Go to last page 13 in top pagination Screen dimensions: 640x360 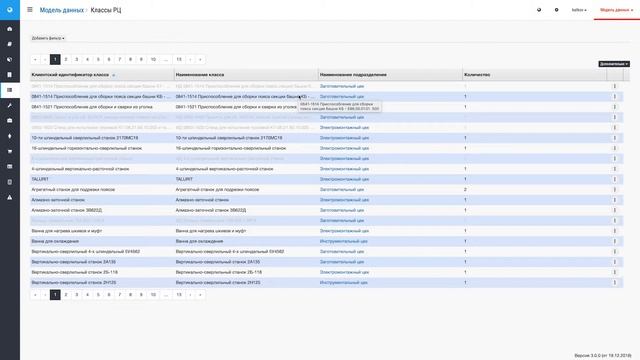[x=179, y=59]
